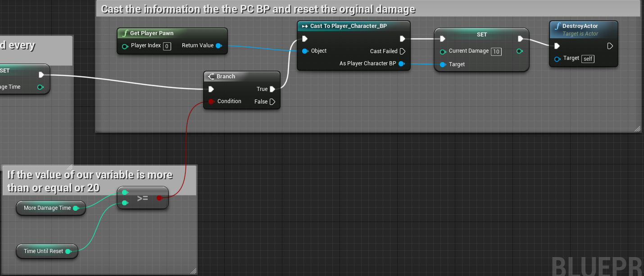The width and height of the screenshot is (644, 276).
Task: Select the Time Until Reset variable node
Action: (x=43, y=251)
